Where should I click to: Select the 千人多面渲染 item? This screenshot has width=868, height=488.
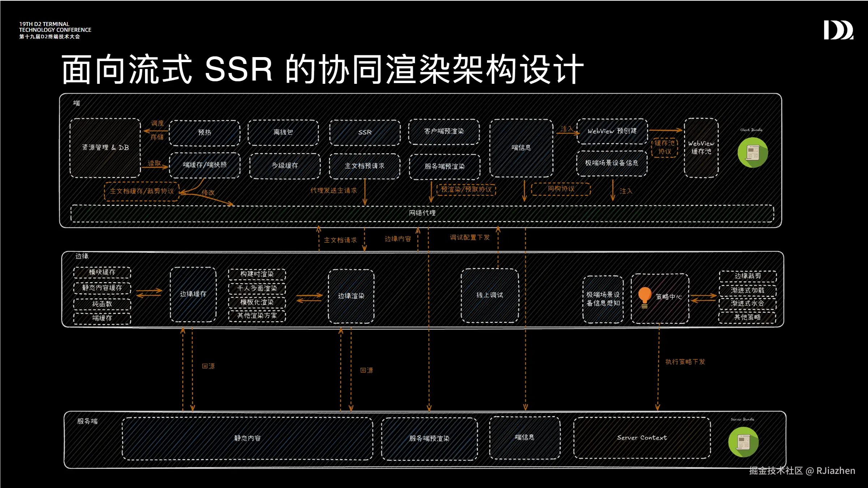tap(257, 288)
